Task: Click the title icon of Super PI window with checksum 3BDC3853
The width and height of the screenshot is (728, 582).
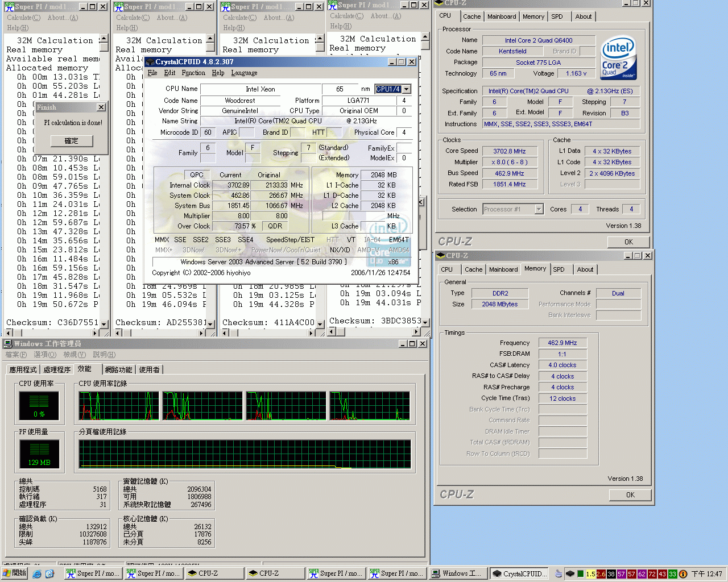Action: pyautogui.click(x=333, y=5)
